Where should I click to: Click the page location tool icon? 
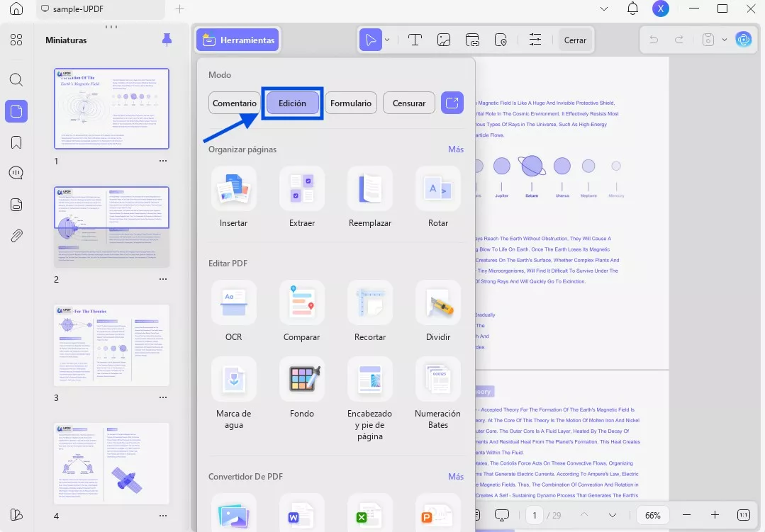tap(501, 40)
